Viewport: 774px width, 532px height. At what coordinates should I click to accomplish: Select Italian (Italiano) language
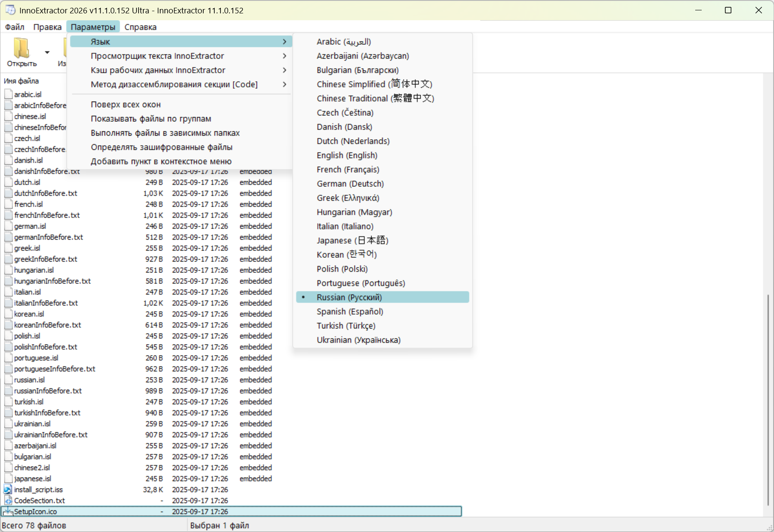pos(383,226)
